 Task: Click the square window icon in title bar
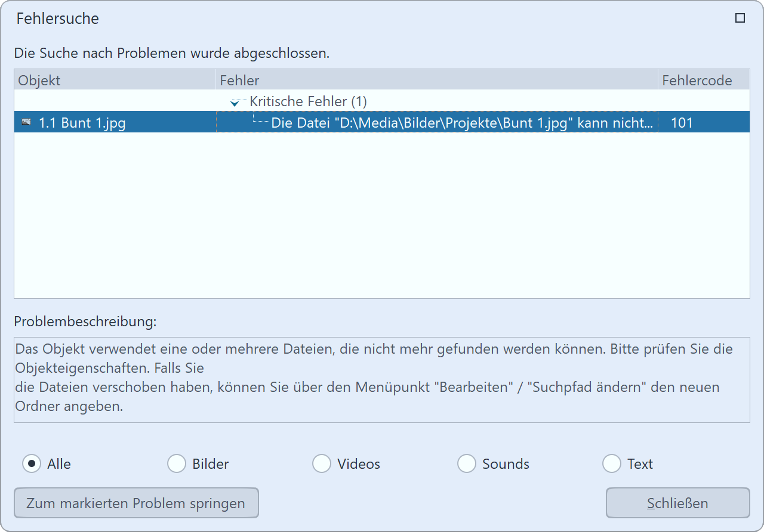coord(740,18)
